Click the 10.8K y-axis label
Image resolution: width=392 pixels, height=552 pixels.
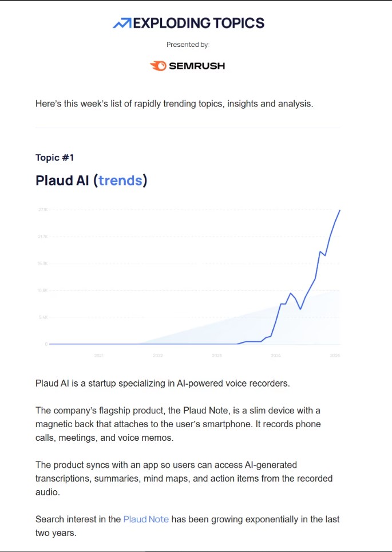click(x=42, y=290)
